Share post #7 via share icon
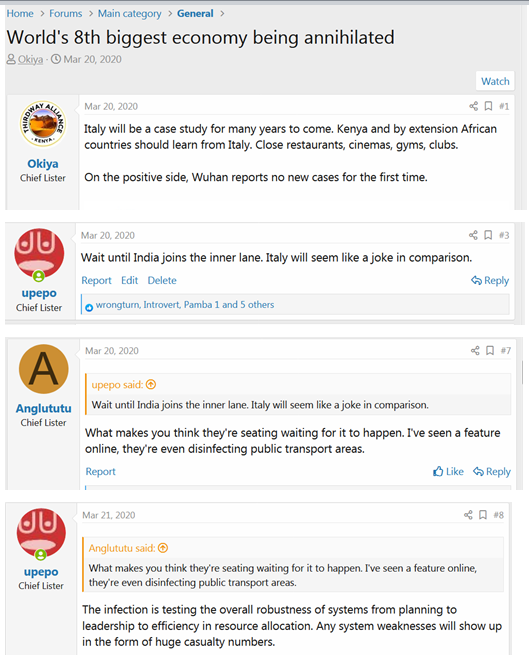The image size is (529, 655). click(x=475, y=350)
